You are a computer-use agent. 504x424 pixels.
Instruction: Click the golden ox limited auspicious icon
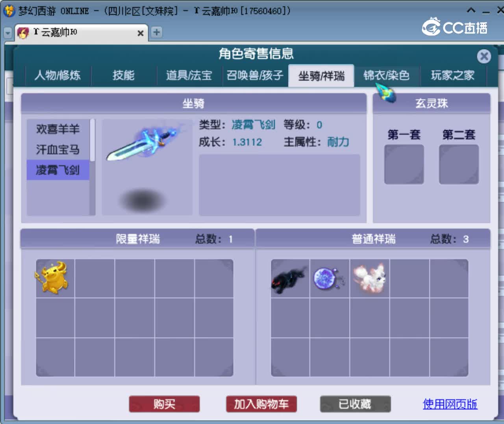tap(53, 278)
